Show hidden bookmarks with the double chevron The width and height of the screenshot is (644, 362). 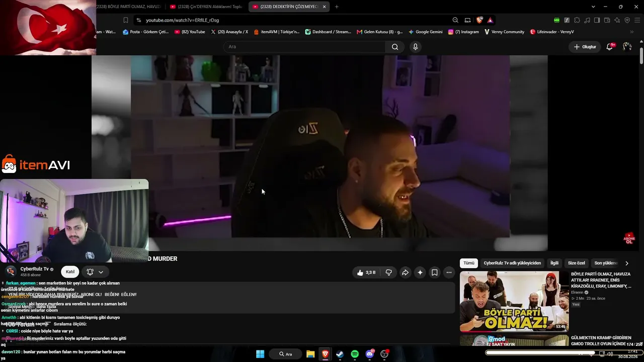click(632, 32)
